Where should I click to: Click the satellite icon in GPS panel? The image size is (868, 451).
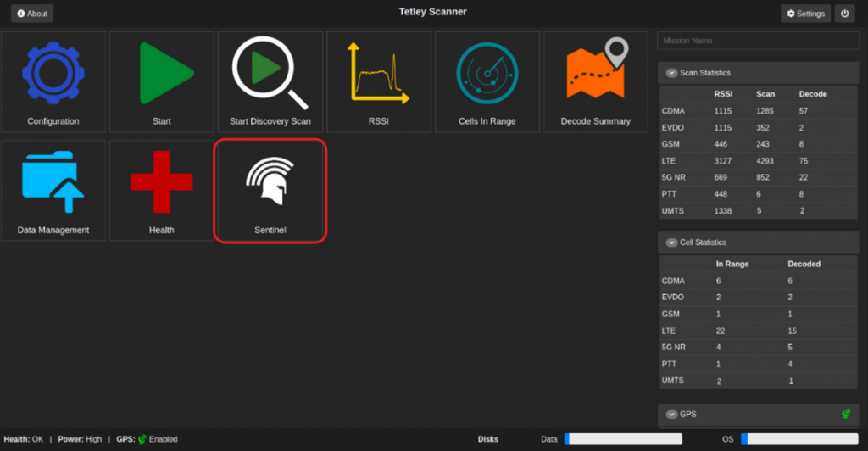coord(845,414)
